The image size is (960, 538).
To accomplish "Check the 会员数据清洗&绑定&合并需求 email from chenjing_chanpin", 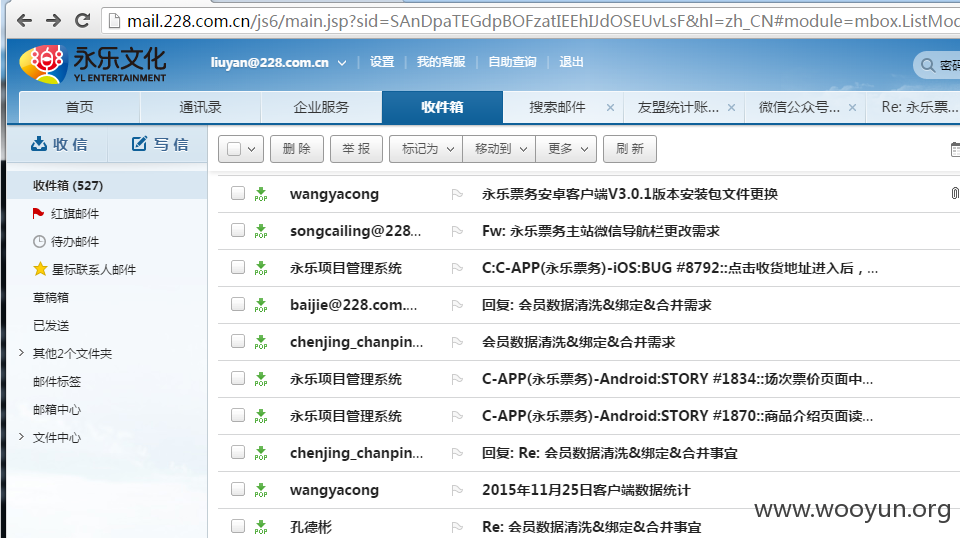I will coord(238,341).
